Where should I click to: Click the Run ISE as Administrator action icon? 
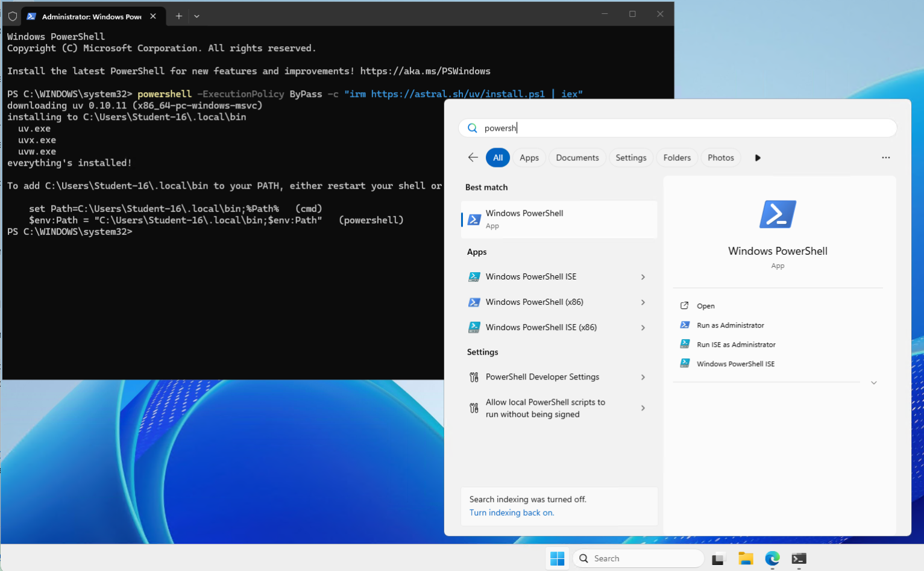coord(685,345)
